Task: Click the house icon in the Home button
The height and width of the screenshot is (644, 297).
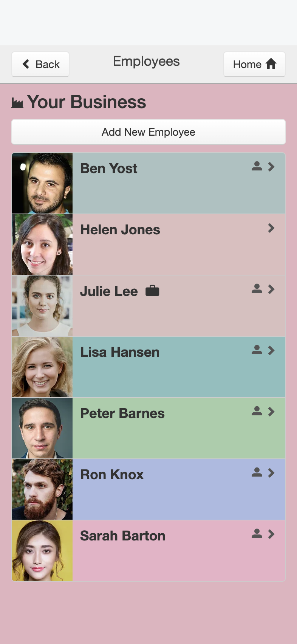Action: (x=271, y=64)
